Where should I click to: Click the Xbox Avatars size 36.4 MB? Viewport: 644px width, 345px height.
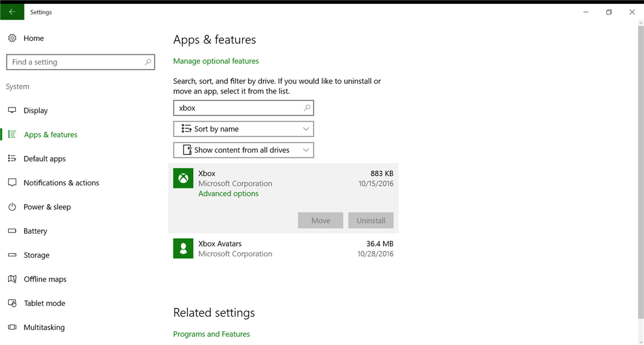[380, 244]
